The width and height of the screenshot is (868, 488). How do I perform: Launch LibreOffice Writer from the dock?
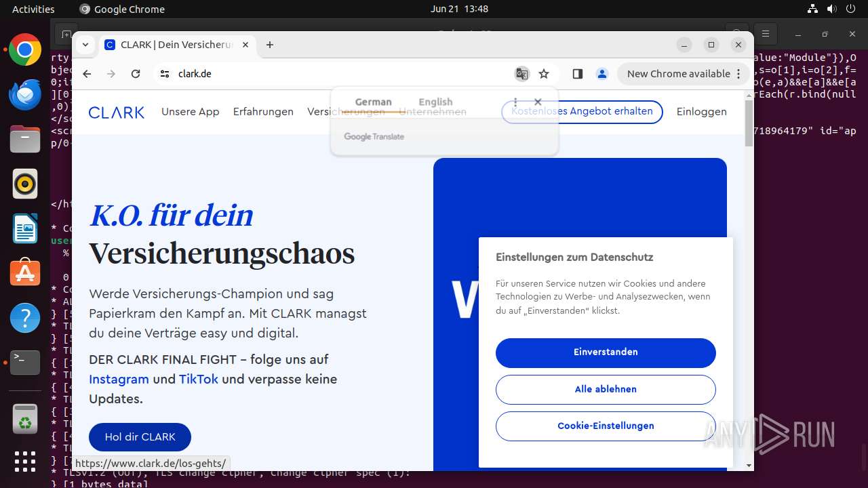(x=25, y=228)
